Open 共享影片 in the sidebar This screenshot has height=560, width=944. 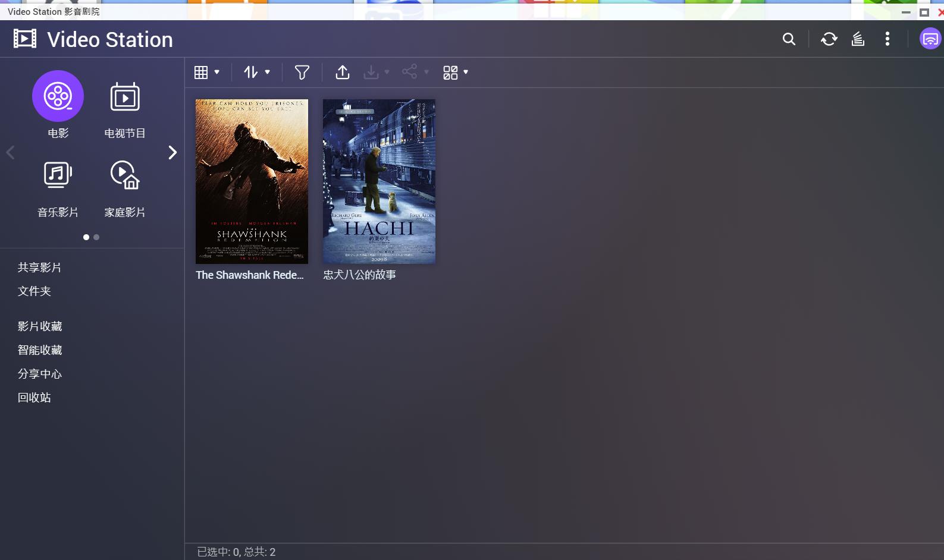tap(39, 268)
